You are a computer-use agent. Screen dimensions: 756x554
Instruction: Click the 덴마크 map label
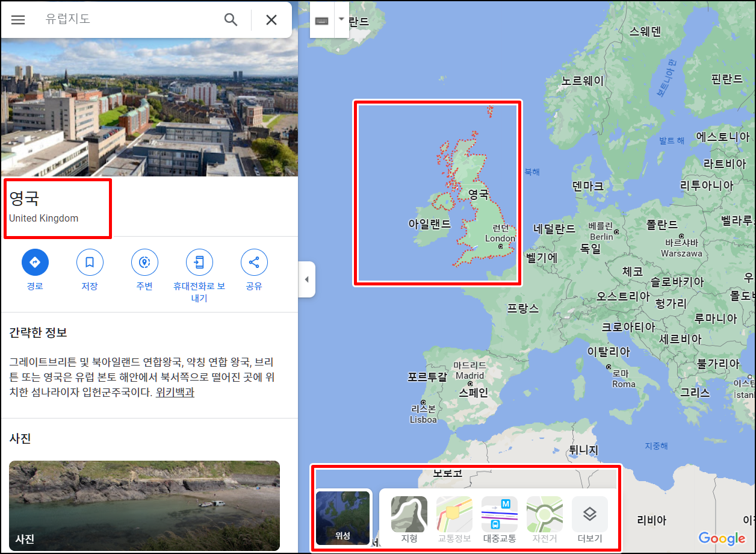(587, 186)
